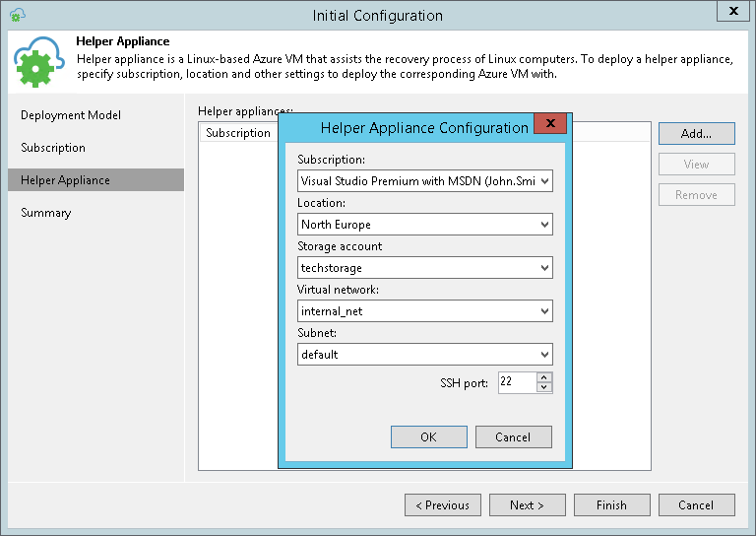Click the cloud gear Helper Appliance icon

pyautogui.click(x=38, y=61)
